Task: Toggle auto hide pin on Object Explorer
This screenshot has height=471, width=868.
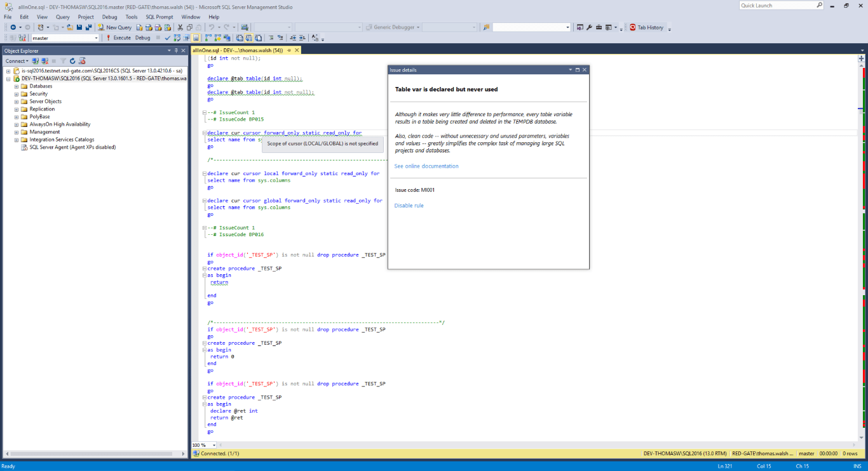Action: (176, 51)
